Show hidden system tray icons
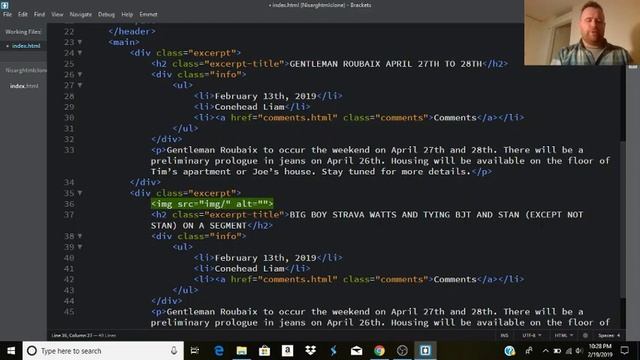Screen dimensions: 640x360 coord(545,351)
